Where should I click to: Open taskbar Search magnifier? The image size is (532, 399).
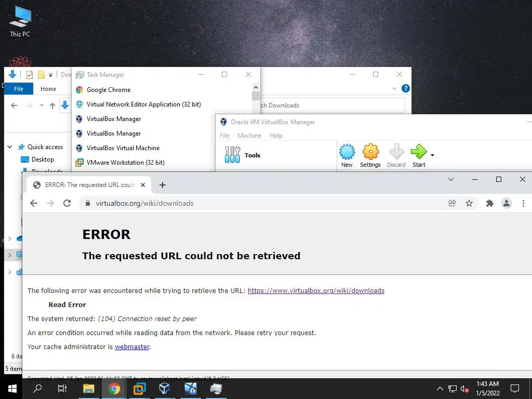37,389
